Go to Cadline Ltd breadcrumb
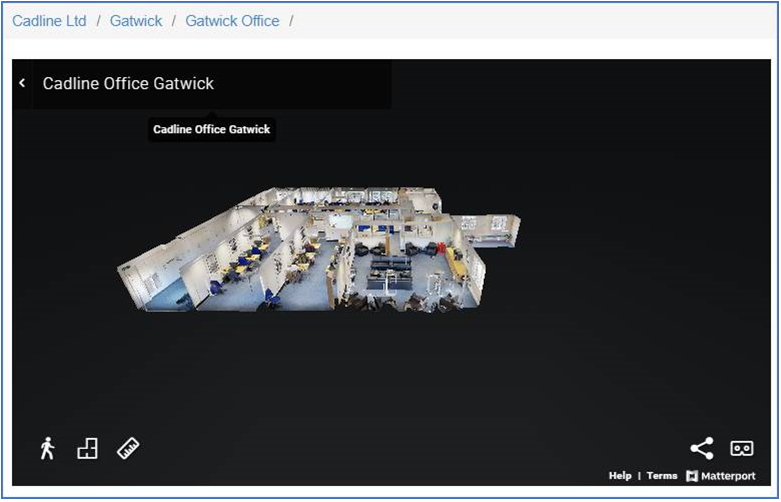781x502 pixels. coord(49,21)
